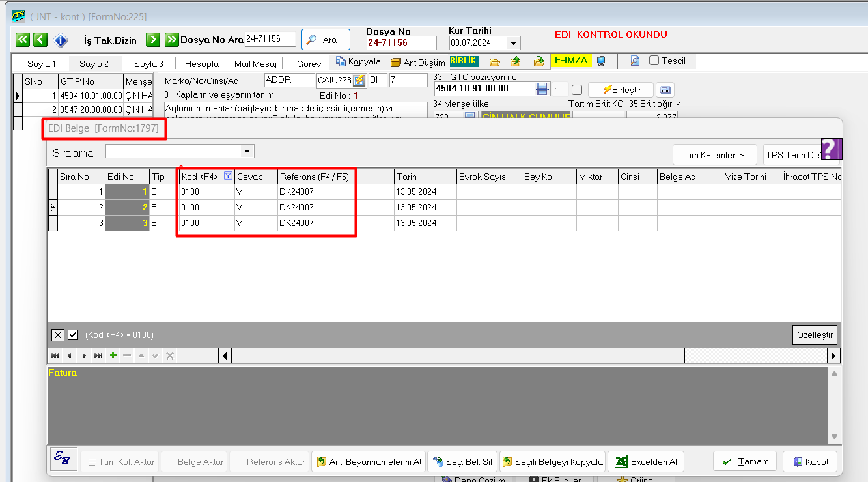The width and height of the screenshot is (868, 482).
Task: Go to prior record in grid navigator
Action: click(69, 356)
